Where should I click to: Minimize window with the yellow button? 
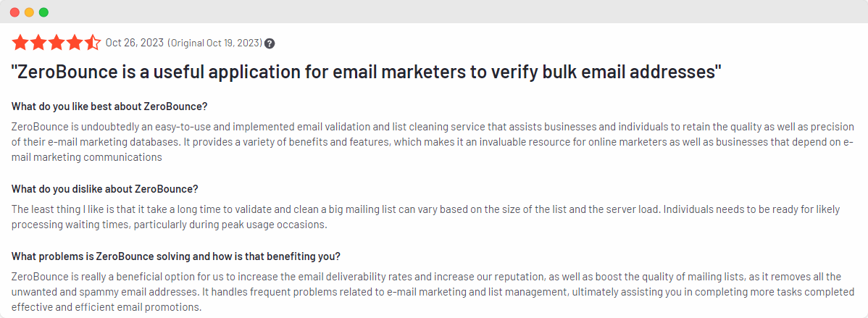[29, 12]
